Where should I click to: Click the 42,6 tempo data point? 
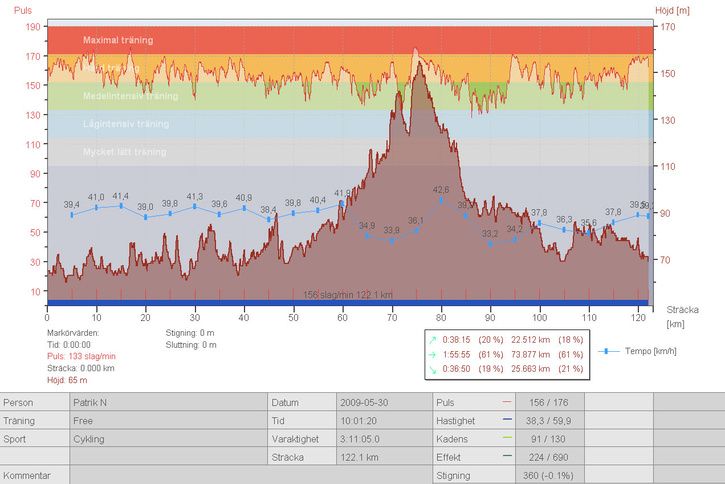(x=441, y=200)
